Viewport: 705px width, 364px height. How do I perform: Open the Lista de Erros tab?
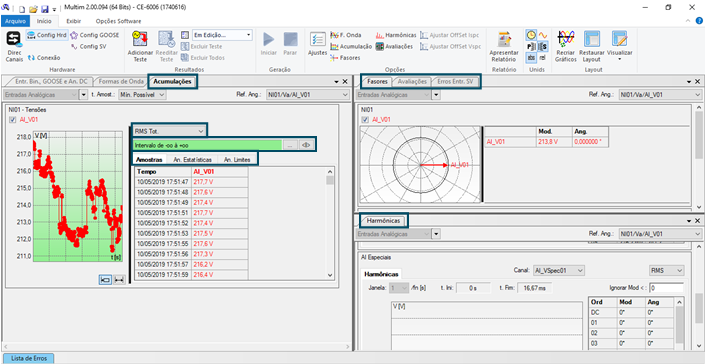tap(29, 358)
